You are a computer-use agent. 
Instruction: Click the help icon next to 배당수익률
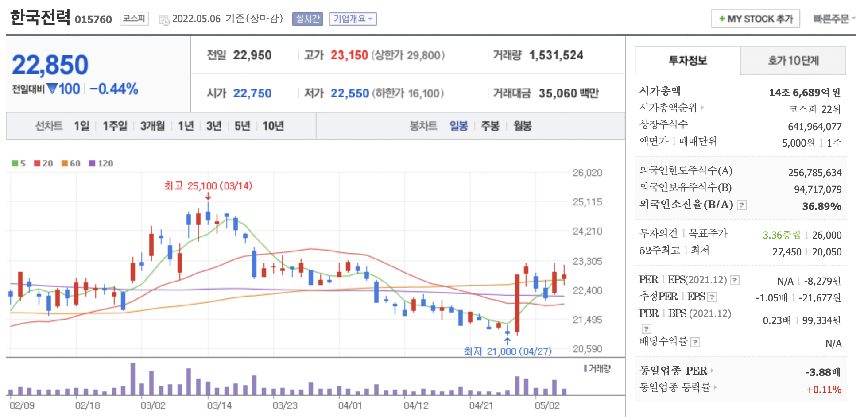(x=695, y=342)
